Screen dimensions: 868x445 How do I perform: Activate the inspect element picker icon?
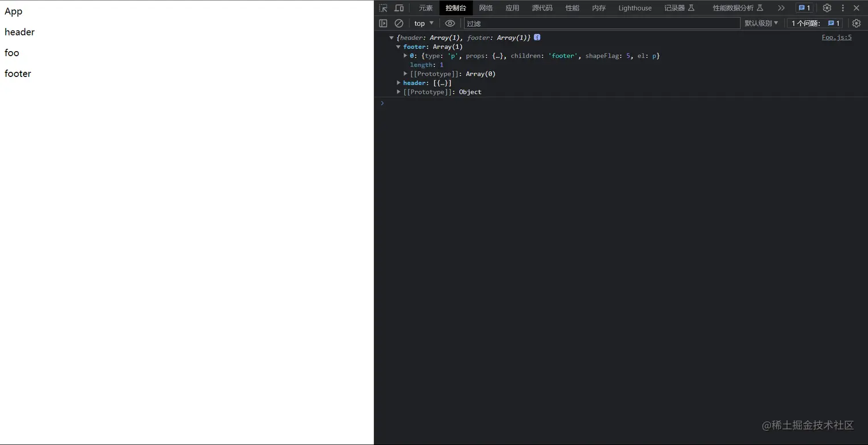pyautogui.click(x=383, y=8)
